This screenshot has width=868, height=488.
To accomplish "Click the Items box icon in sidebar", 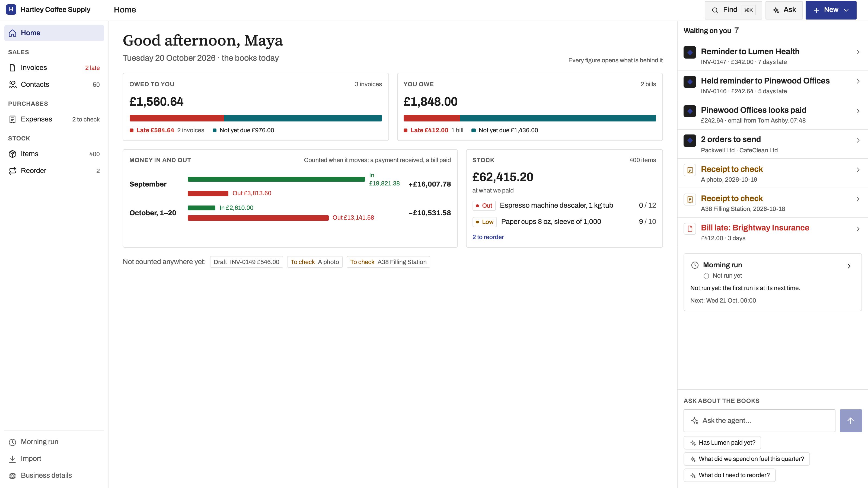I will (x=12, y=154).
